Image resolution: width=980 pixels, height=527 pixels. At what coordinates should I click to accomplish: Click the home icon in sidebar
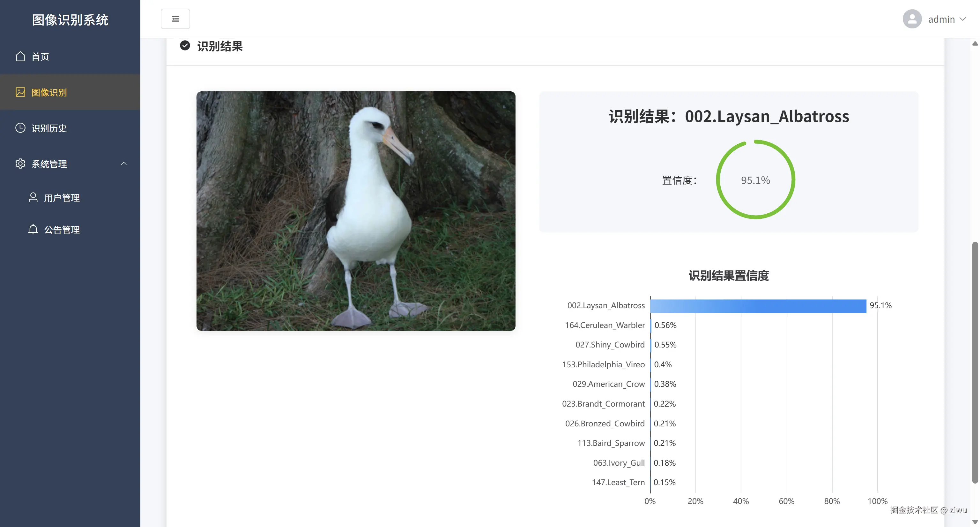point(20,56)
